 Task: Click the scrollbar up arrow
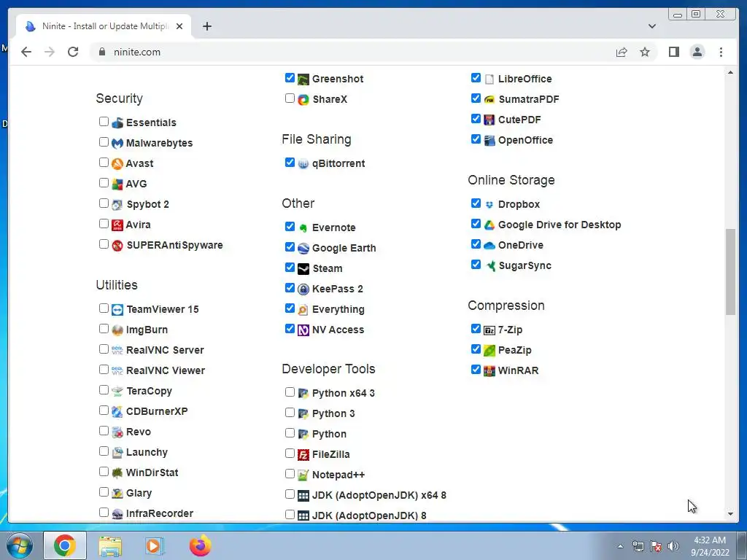click(730, 72)
